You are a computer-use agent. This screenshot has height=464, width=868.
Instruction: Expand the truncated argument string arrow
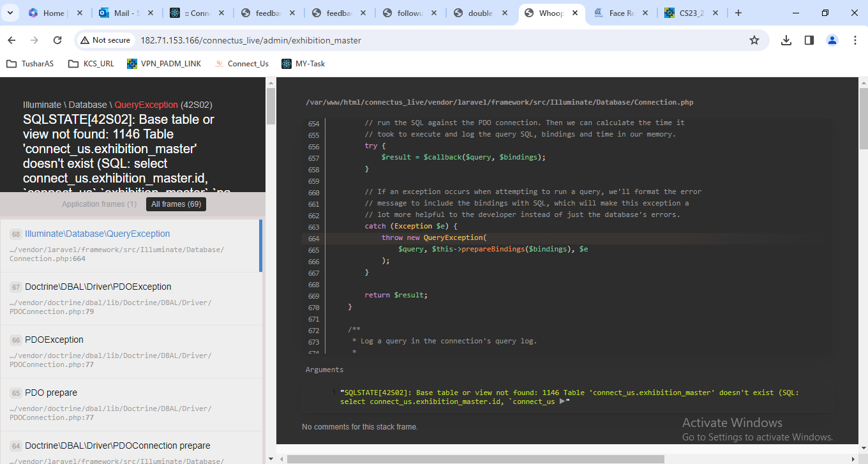tap(562, 401)
